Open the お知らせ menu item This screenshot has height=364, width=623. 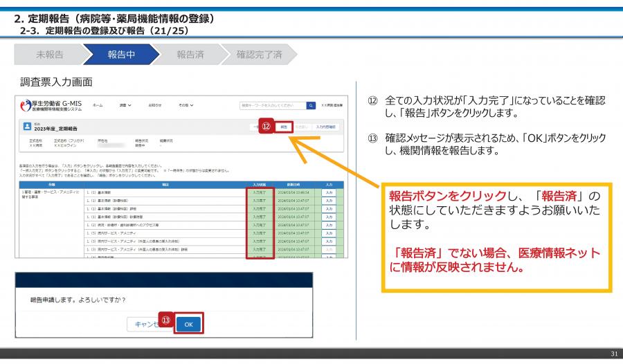tap(155, 105)
